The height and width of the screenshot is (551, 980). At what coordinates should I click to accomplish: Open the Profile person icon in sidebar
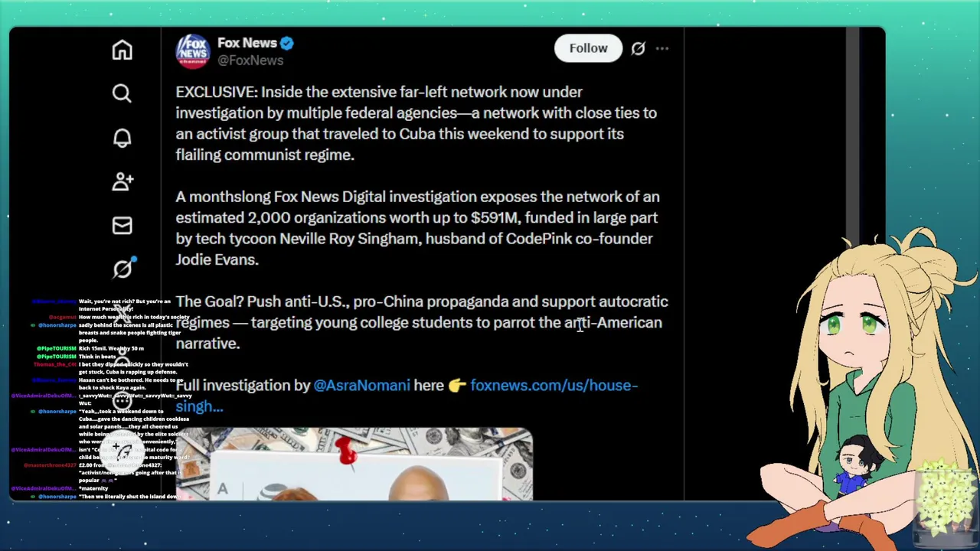click(122, 357)
